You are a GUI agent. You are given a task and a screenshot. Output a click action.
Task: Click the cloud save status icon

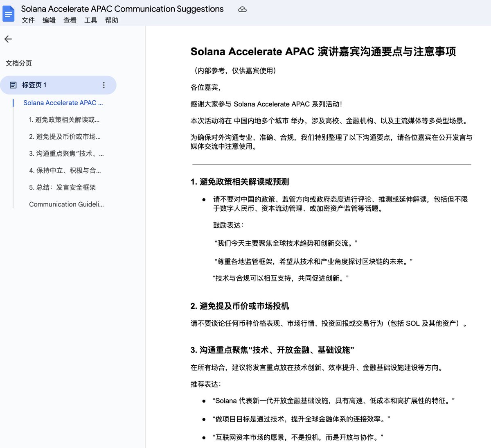point(242,9)
